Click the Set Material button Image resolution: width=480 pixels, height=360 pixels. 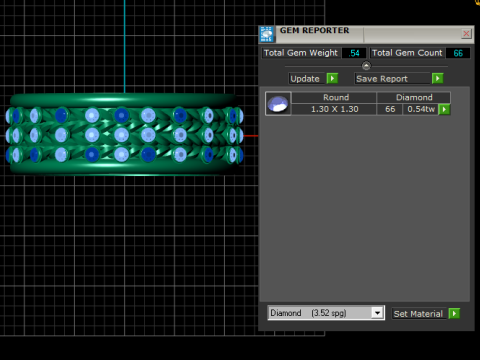[418, 314]
